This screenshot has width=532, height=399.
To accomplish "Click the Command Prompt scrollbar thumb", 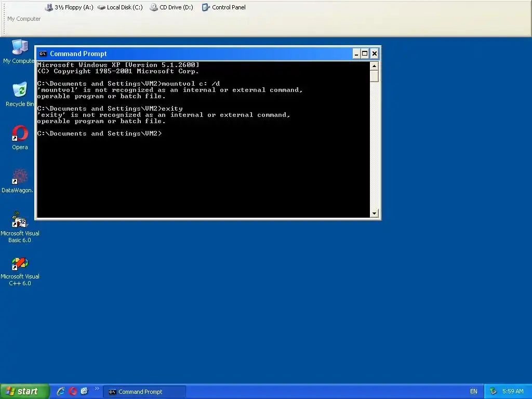I will pos(374,76).
